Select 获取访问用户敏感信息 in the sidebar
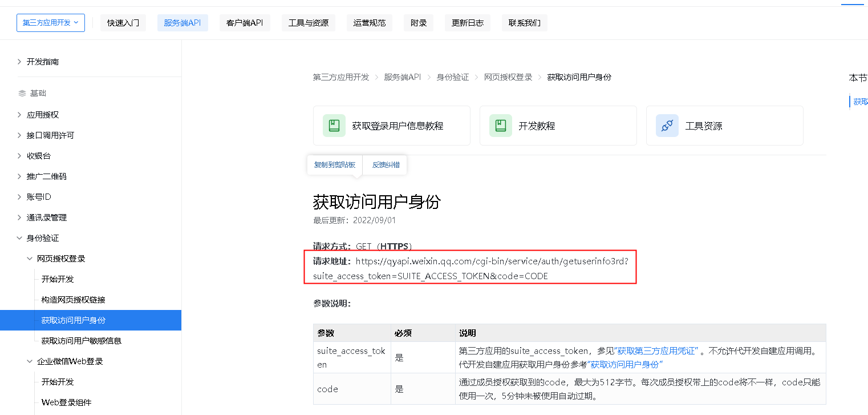 point(80,341)
